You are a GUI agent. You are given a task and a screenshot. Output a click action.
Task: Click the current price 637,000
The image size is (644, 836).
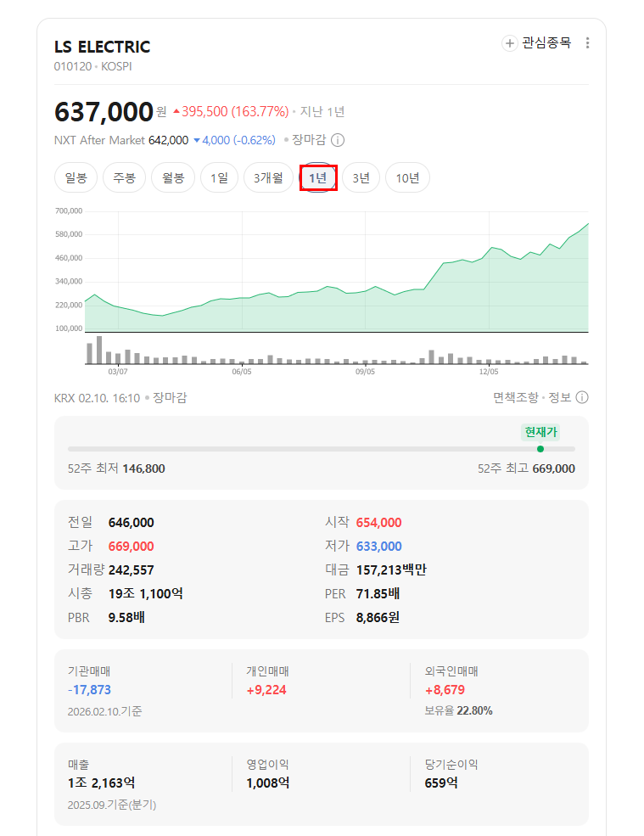(x=104, y=112)
